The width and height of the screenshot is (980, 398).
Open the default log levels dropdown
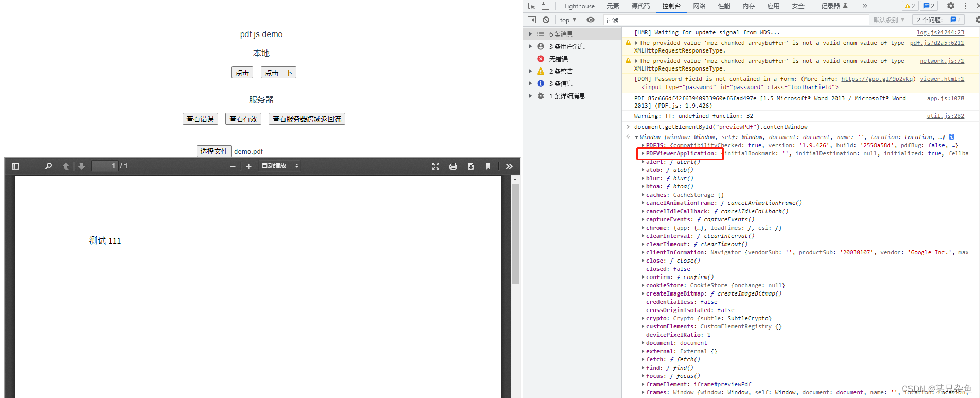888,20
